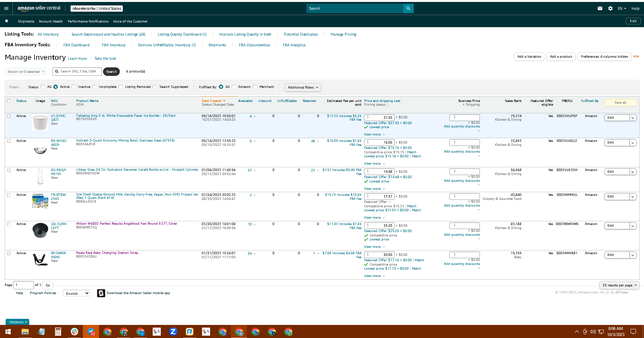
Task: Click the SKU, Title, ISBN search field
Action: coord(77,71)
